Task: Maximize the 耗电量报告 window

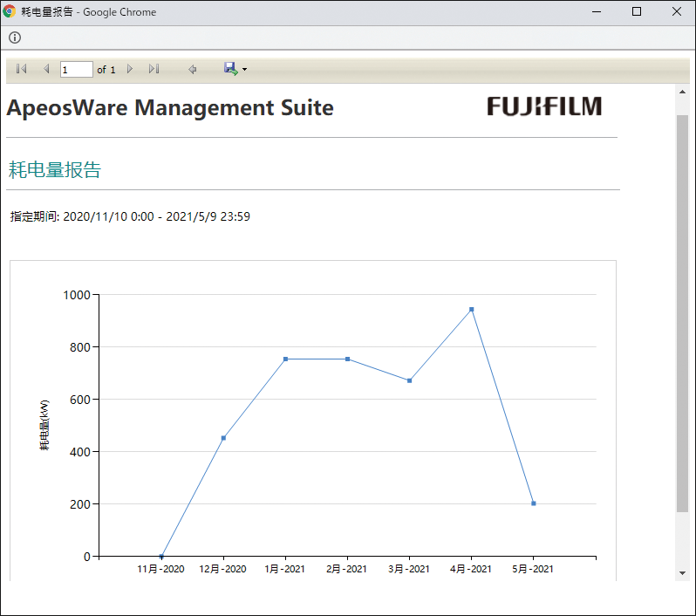Action: point(637,12)
